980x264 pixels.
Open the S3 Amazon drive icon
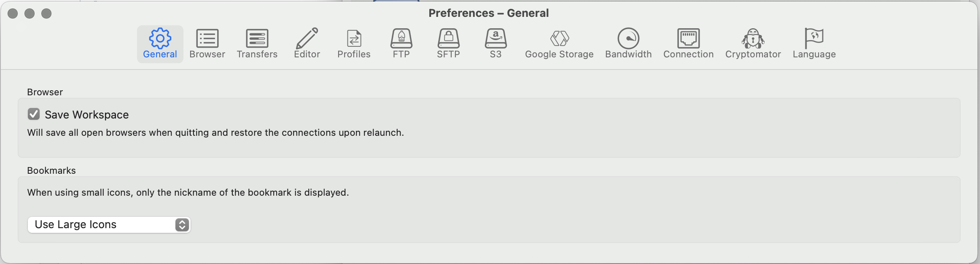(x=495, y=39)
